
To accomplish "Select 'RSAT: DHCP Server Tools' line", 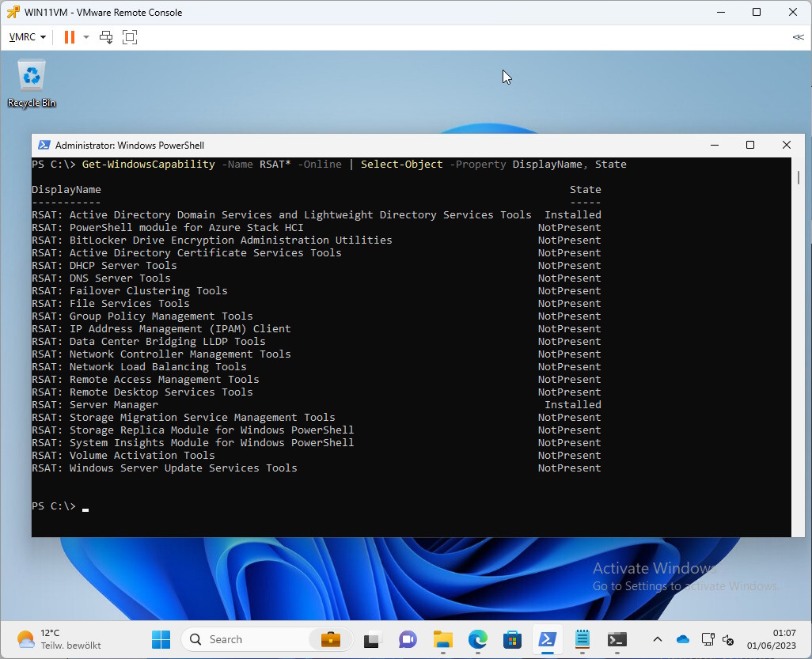I will (104, 266).
